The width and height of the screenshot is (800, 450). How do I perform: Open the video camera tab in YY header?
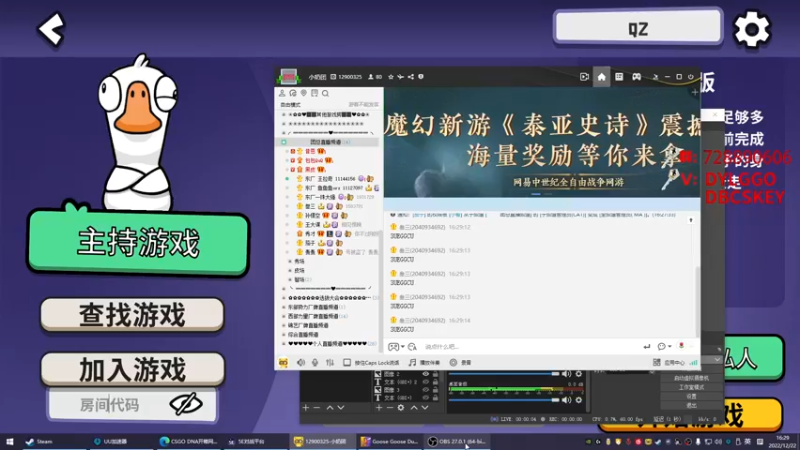pos(584,77)
